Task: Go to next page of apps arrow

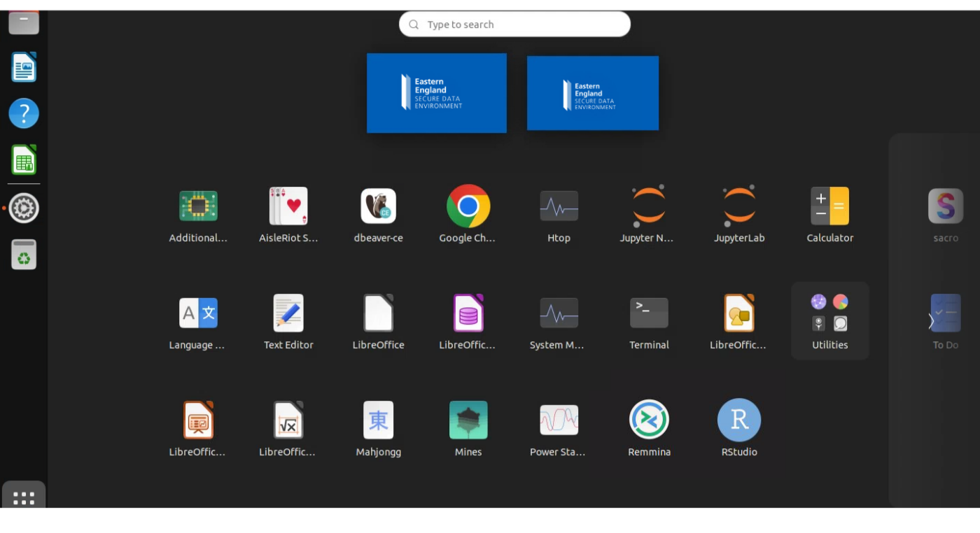Action: click(x=931, y=320)
